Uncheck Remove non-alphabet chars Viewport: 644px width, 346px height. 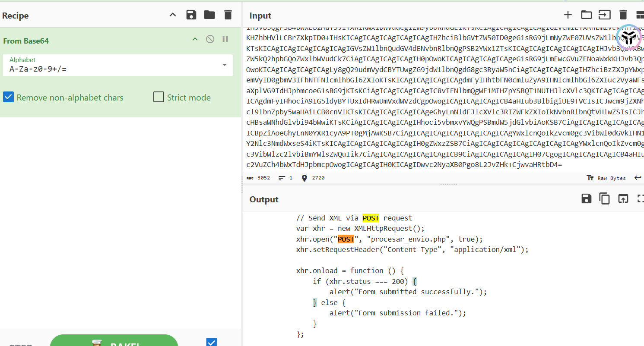click(x=8, y=98)
